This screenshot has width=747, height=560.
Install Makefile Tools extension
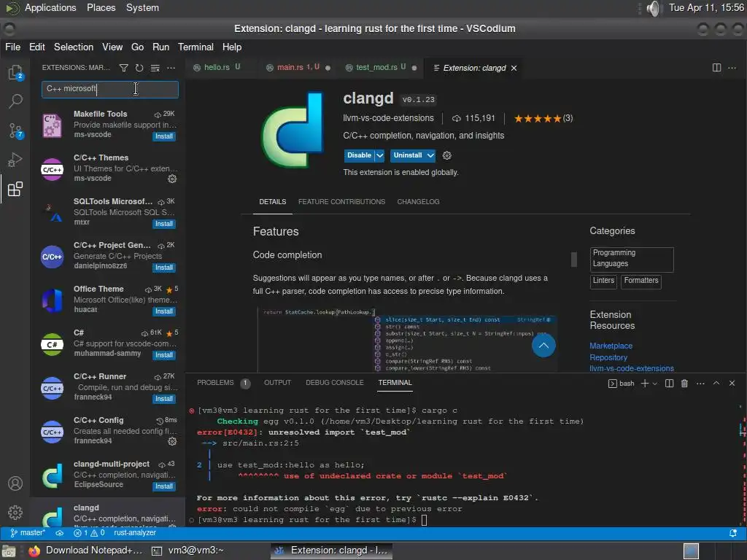tap(164, 136)
